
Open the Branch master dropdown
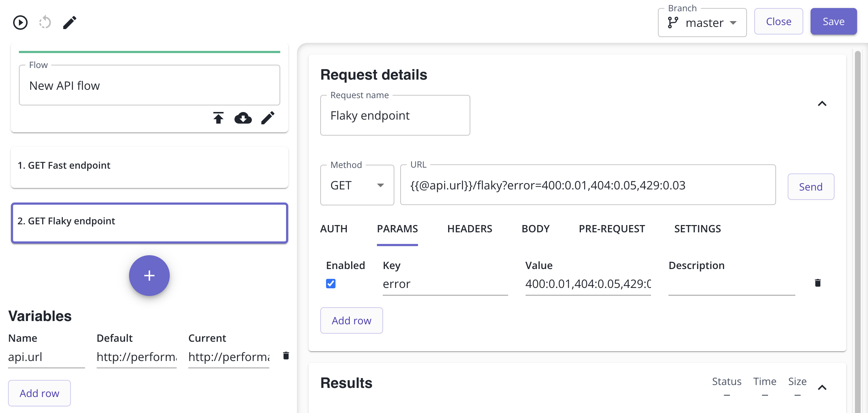pyautogui.click(x=702, y=23)
